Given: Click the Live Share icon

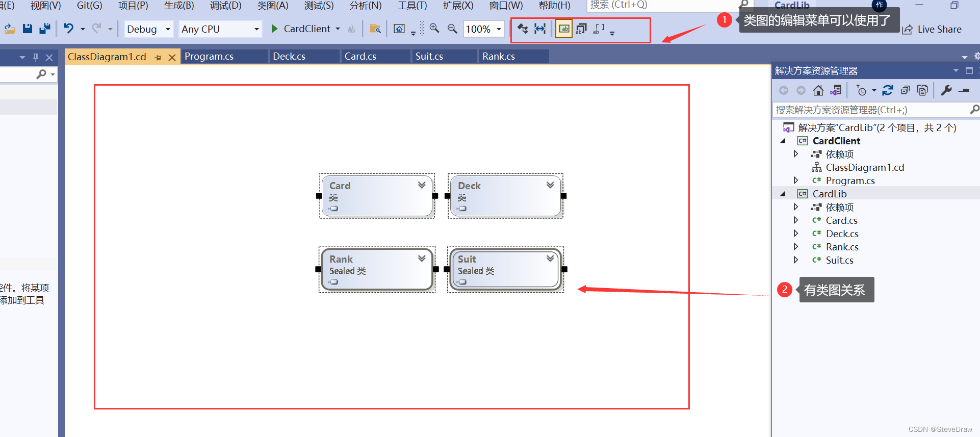Looking at the screenshot, I should (907, 30).
